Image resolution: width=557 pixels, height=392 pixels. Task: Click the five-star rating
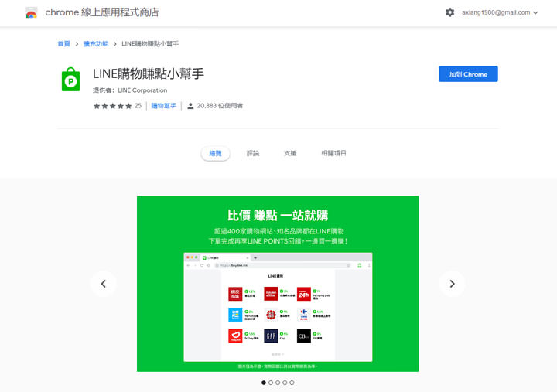[x=112, y=106]
